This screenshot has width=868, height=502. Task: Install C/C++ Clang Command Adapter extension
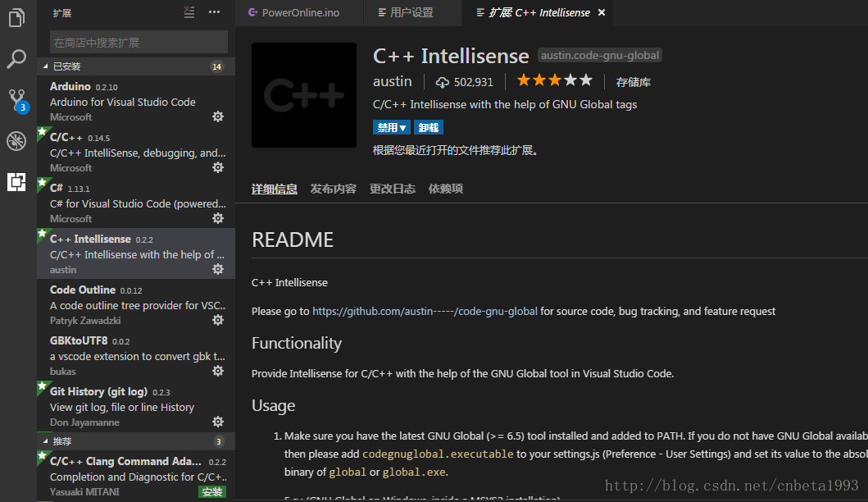tap(212, 491)
